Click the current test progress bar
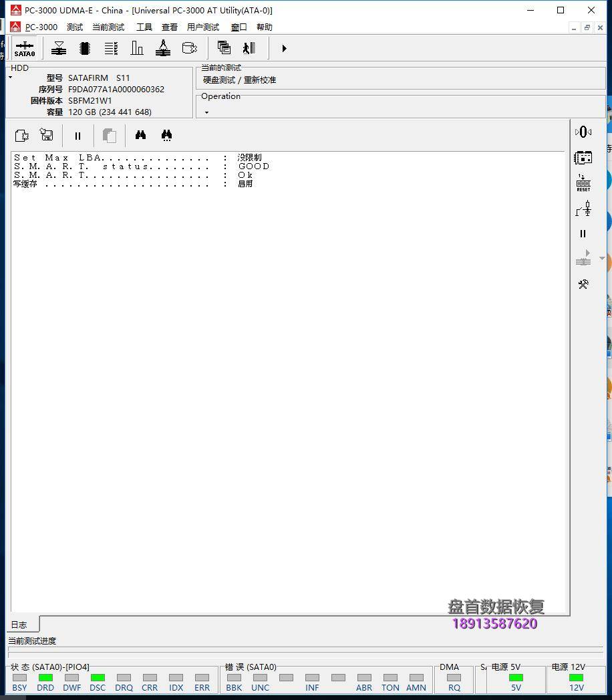The height and width of the screenshot is (700, 612). tap(305, 653)
